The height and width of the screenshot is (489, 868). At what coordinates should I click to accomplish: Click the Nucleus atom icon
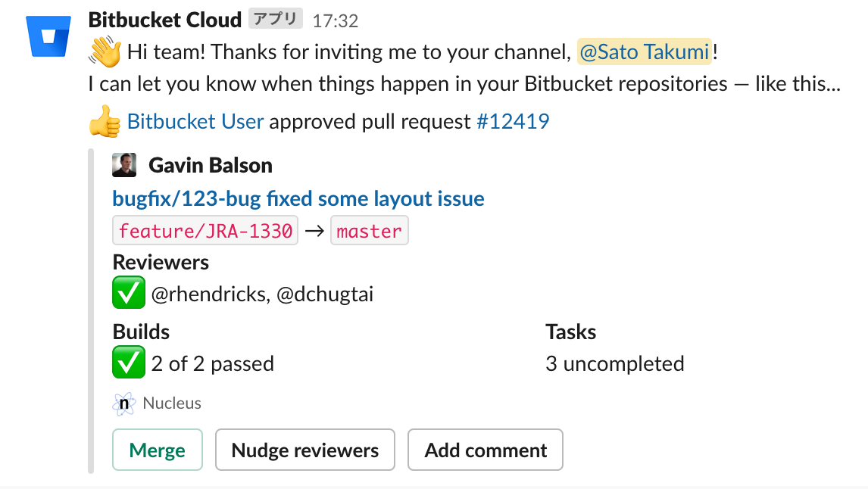tap(124, 404)
